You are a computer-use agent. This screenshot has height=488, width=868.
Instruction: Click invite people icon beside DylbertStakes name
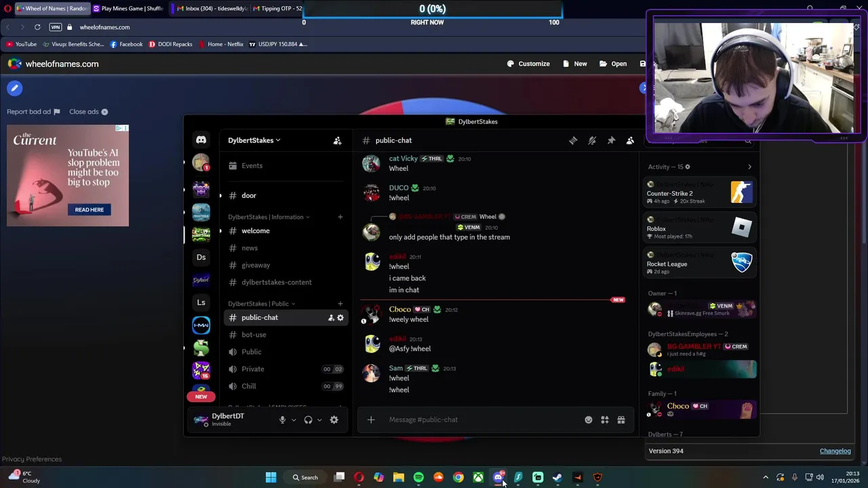coord(337,140)
